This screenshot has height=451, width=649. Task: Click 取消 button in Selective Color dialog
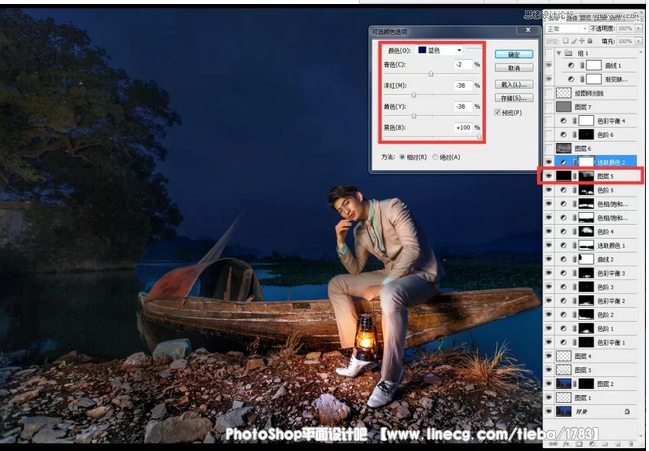click(x=514, y=67)
